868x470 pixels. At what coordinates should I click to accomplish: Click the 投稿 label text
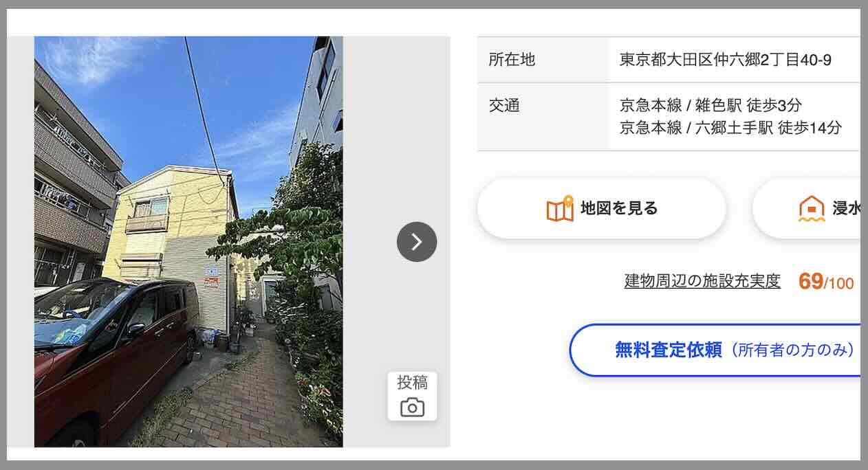[x=412, y=383]
